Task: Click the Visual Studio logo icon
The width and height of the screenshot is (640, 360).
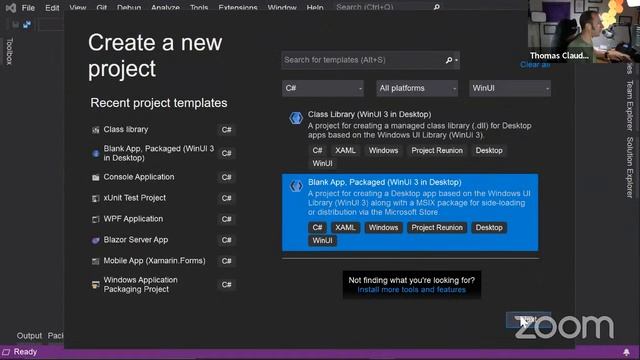Action: pyautogui.click(x=11, y=7)
